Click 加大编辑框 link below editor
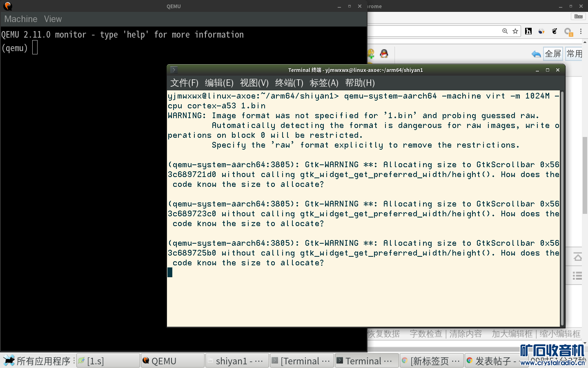Screen dimensions: 588x368 coord(512,334)
